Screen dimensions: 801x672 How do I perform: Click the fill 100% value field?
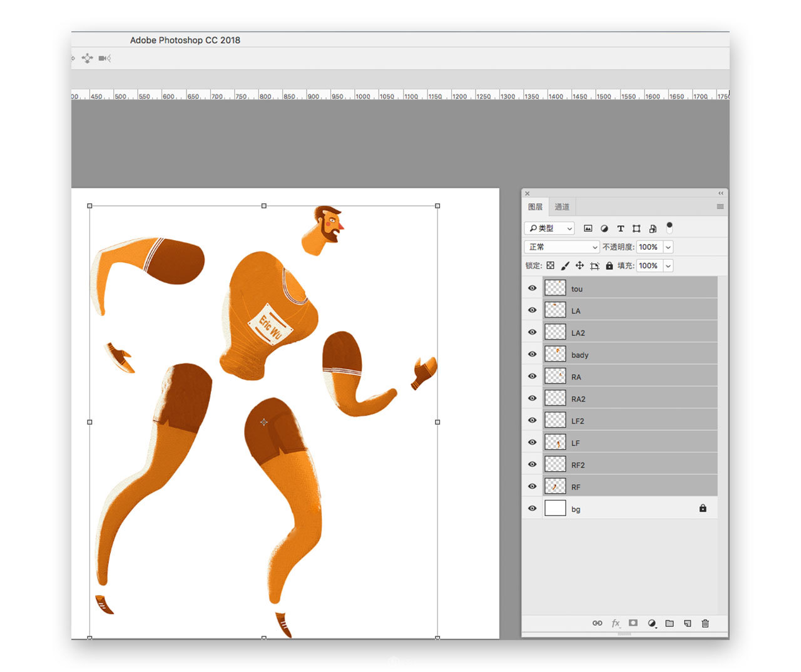tap(650, 266)
